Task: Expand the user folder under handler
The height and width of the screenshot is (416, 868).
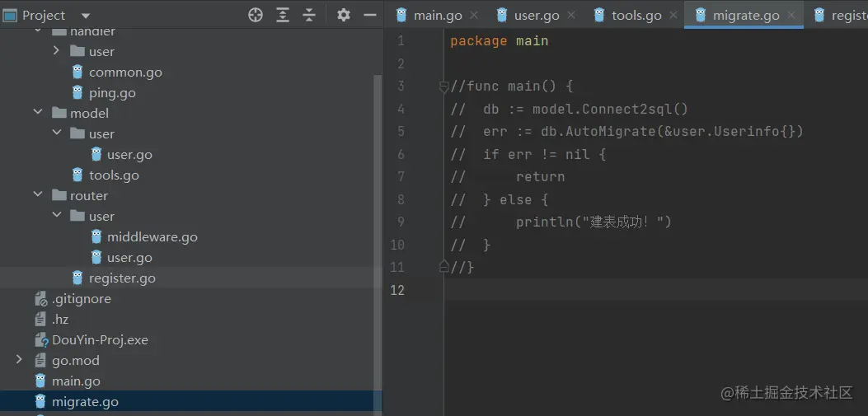Action: point(56,51)
